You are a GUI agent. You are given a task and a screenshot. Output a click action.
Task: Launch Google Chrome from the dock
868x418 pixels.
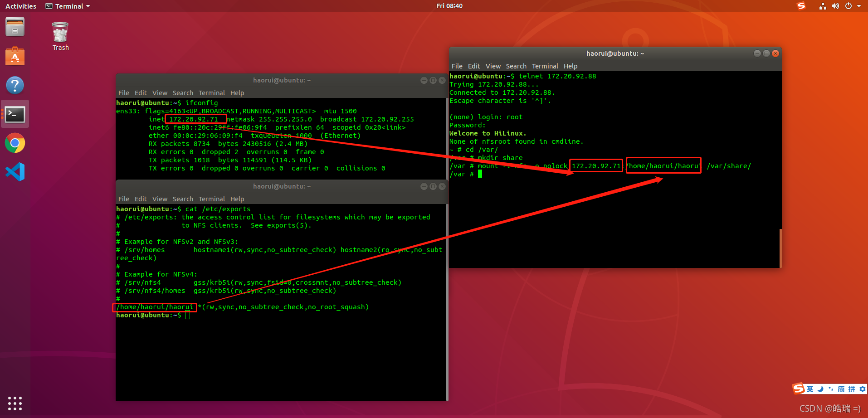coord(15,143)
